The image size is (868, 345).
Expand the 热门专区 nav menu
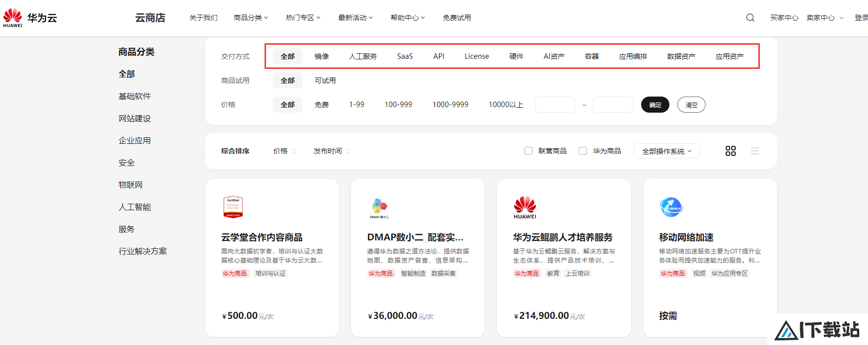click(303, 18)
